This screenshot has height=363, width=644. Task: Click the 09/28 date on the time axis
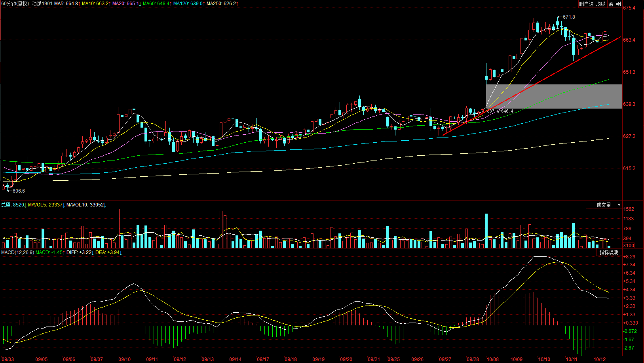point(473,359)
